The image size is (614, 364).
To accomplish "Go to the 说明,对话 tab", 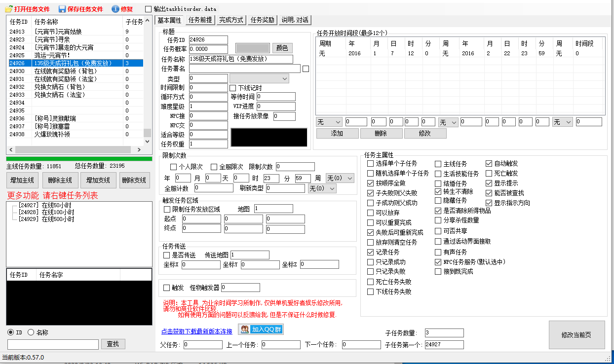I will coord(295,20).
